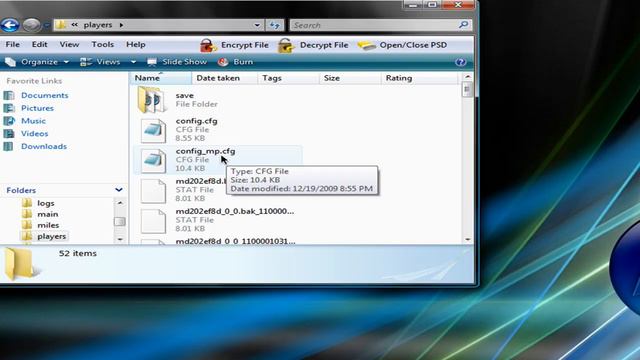The height and width of the screenshot is (360, 640).
Task: Click the config.cfg file name
Action: (x=196, y=121)
